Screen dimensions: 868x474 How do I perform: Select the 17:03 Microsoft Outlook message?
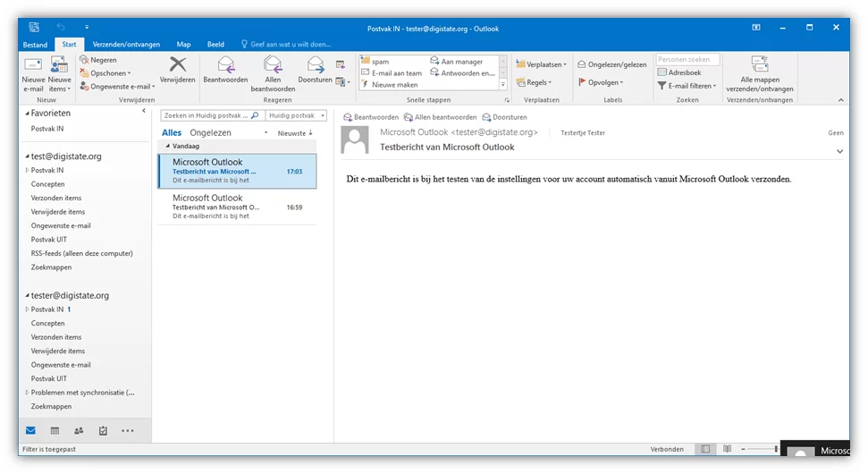[237, 171]
